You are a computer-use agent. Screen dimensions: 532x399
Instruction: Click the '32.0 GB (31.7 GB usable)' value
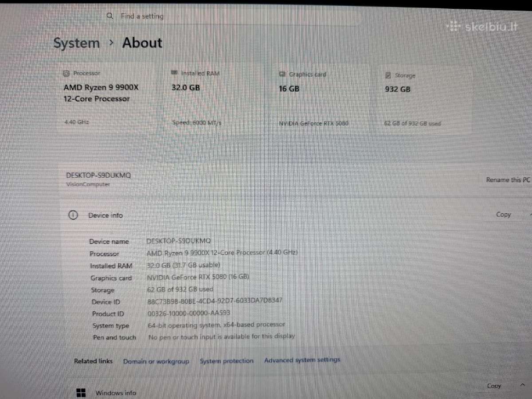184,265
